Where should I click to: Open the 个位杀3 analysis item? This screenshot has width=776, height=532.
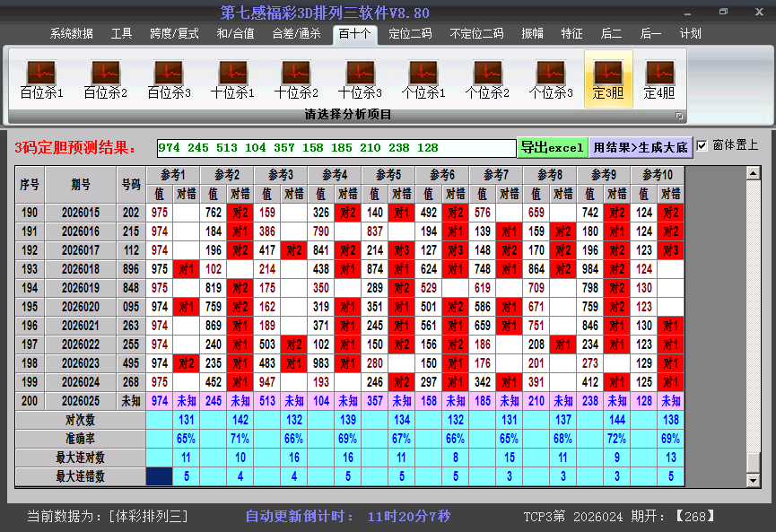point(551,79)
